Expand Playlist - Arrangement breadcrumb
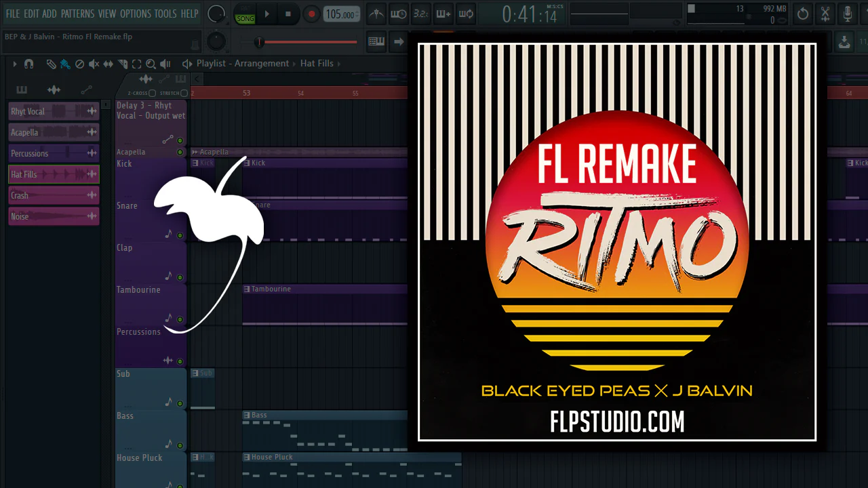The width and height of the screenshot is (868, 488). (x=294, y=64)
